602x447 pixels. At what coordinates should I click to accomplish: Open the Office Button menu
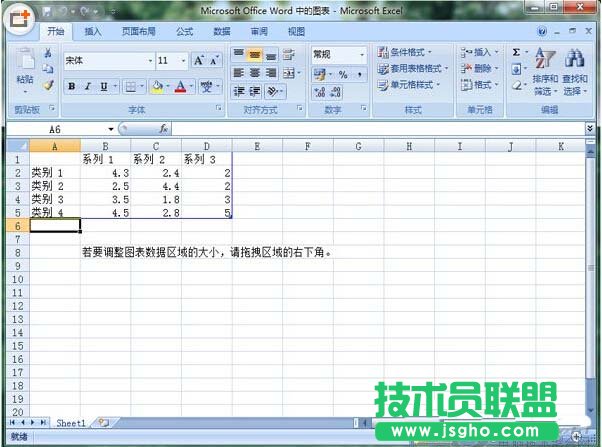click(19, 18)
